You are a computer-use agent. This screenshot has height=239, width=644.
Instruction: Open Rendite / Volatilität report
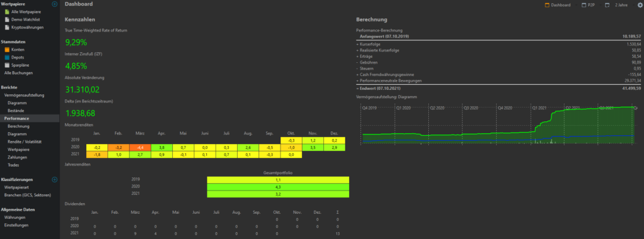(25, 142)
